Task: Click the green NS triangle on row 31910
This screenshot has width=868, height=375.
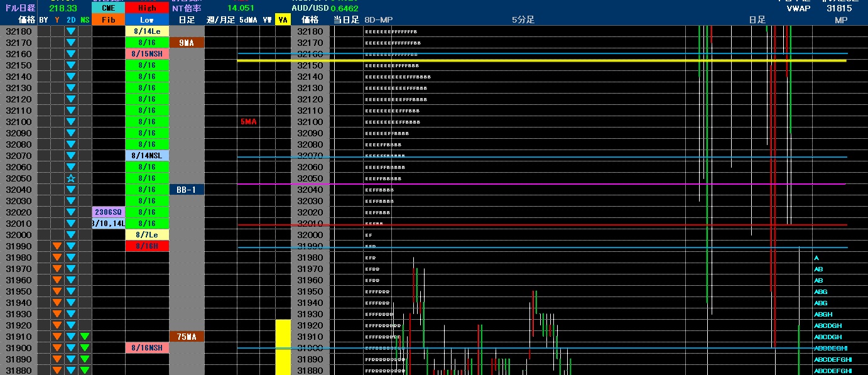Action: [85, 337]
